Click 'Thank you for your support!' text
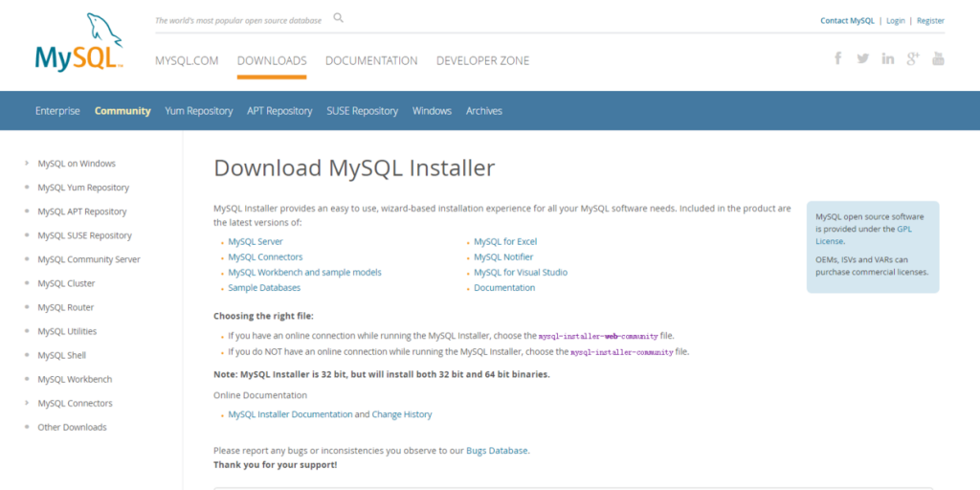Viewport: 980px width, 490px height. point(275,465)
